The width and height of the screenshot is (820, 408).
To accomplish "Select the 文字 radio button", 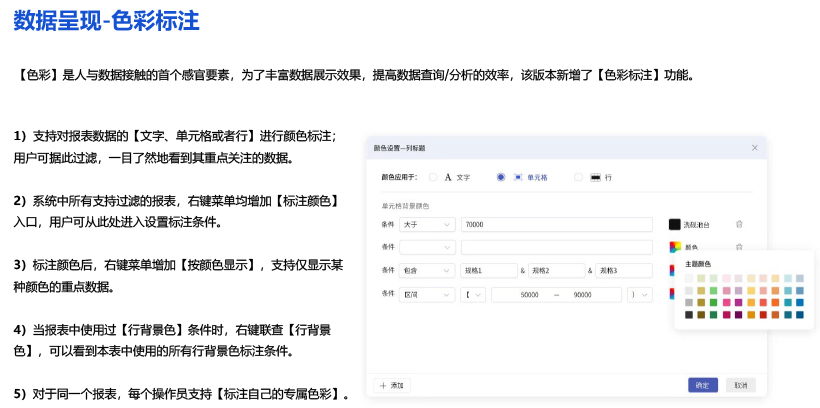I will 433,177.
